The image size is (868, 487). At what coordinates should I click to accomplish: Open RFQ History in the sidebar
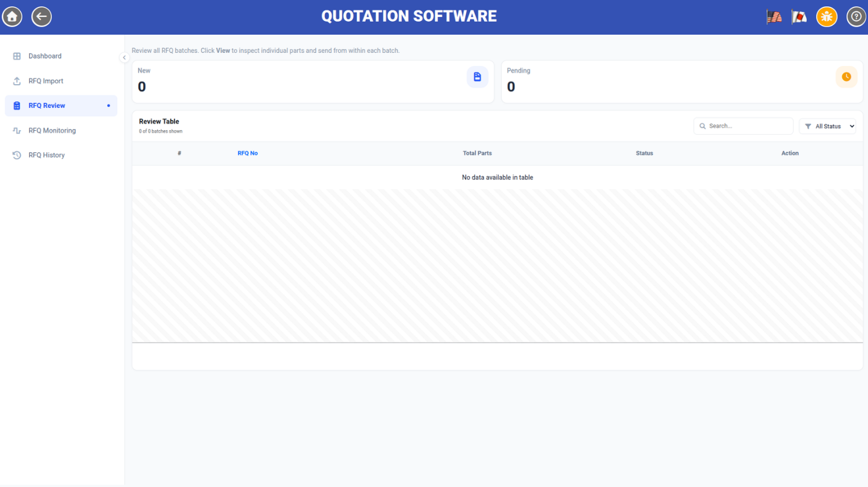tap(61, 155)
